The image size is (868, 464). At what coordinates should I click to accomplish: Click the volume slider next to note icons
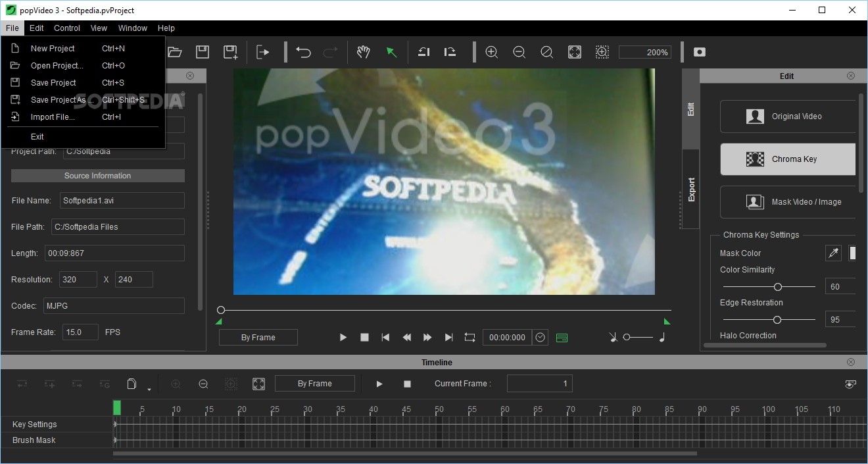click(x=638, y=337)
